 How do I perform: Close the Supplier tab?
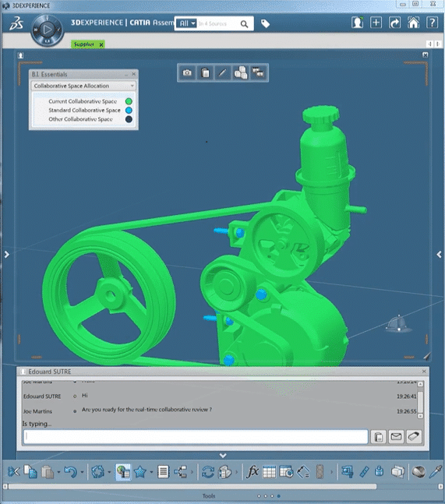(101, 44)
